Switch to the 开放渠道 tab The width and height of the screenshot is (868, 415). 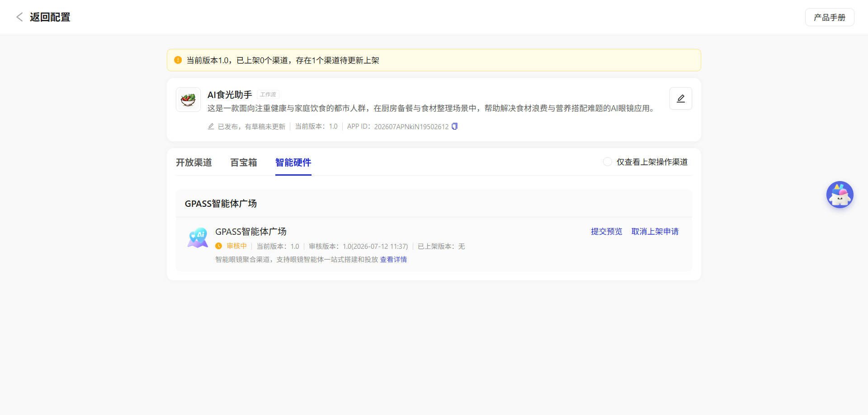[194, 162]
